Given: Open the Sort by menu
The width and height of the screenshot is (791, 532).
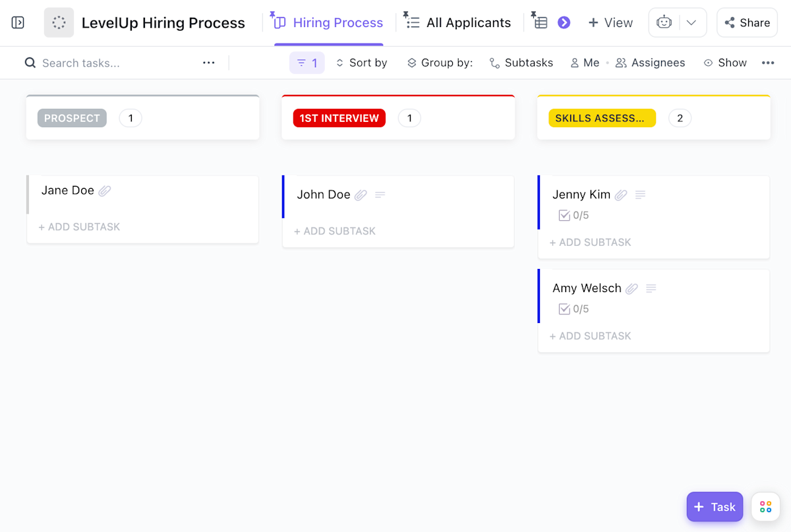Looking at the screenshot, I should (x=361, y=63).
